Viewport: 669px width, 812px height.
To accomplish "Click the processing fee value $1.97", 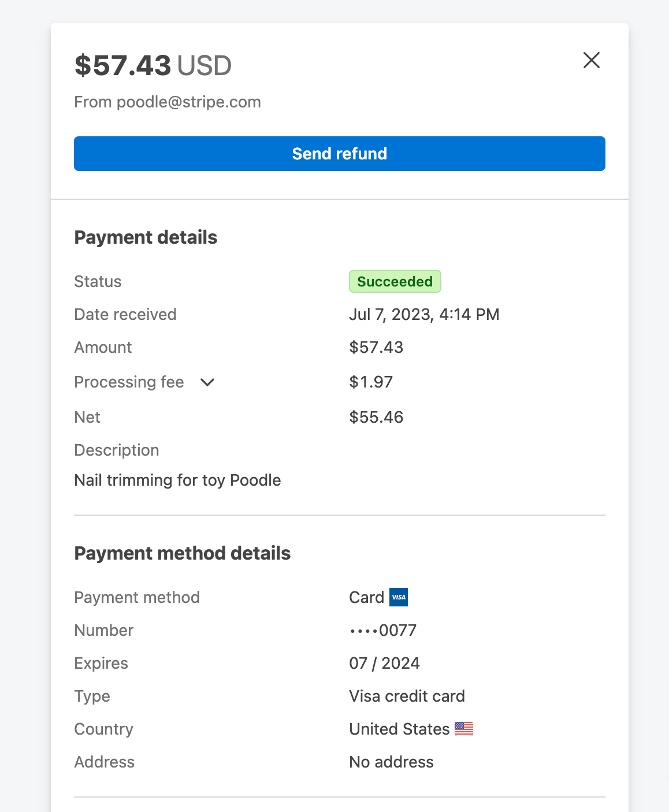I will click(371, 382).
